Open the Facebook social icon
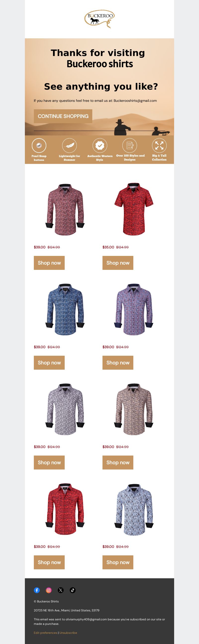The image size is (199, 644). (37, 590)
